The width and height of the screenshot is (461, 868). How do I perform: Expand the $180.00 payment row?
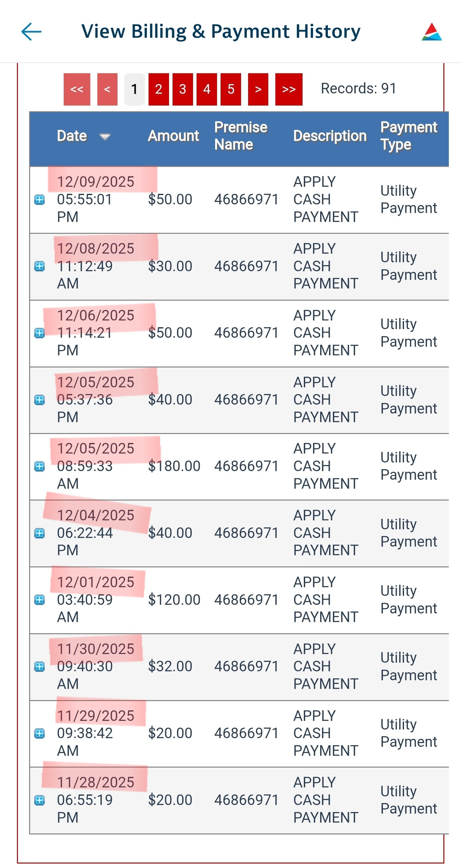pos(39,466)
